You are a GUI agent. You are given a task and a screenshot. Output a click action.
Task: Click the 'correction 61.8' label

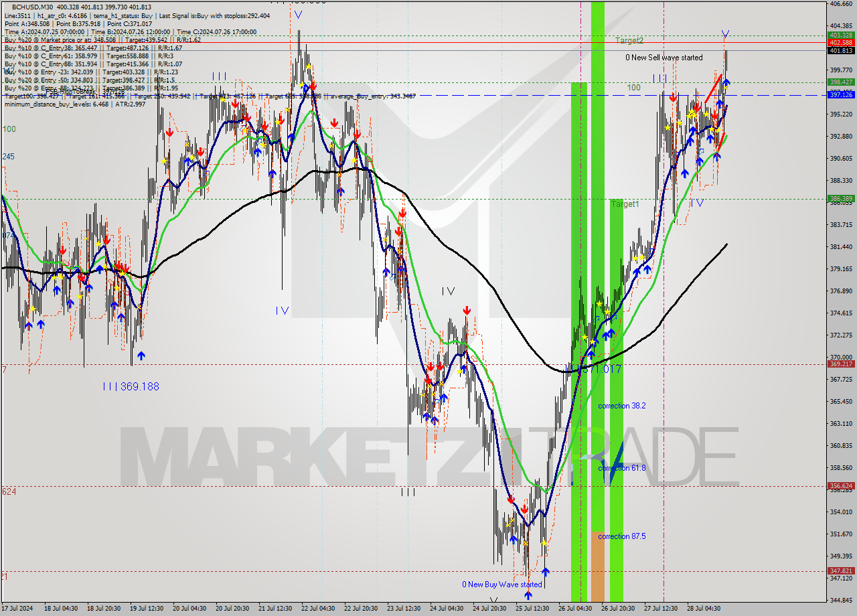(622, 468)
